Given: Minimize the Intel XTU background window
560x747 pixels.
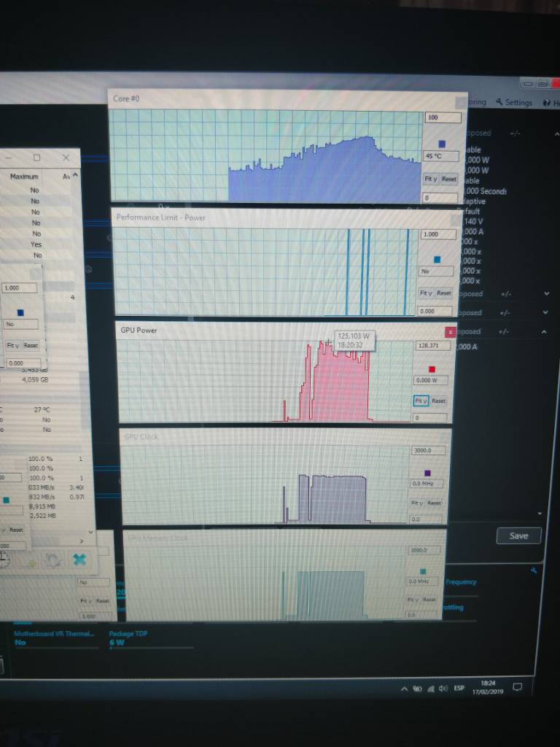Looking at the screenshot, I should pos(529,83).
